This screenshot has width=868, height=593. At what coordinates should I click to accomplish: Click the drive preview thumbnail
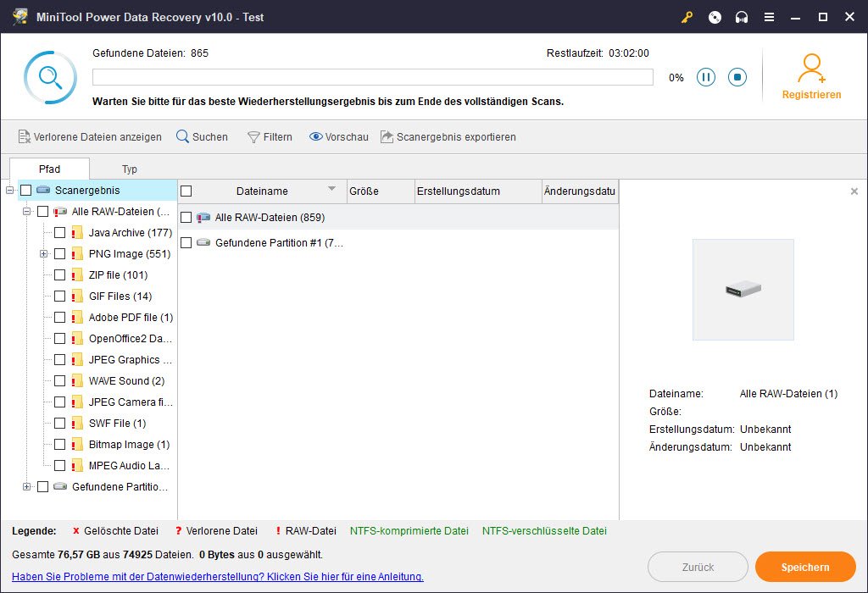(743, 290)
